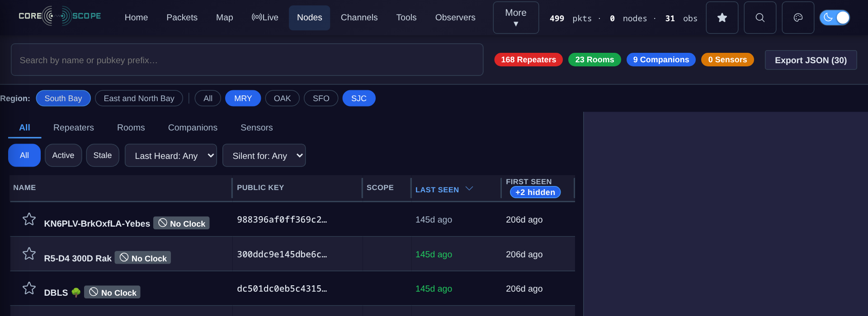Click 0 Sensors badge
Image resolution: width=868 pixels, height=316 pixels.
pyautogui.click(x=727, y=60)
